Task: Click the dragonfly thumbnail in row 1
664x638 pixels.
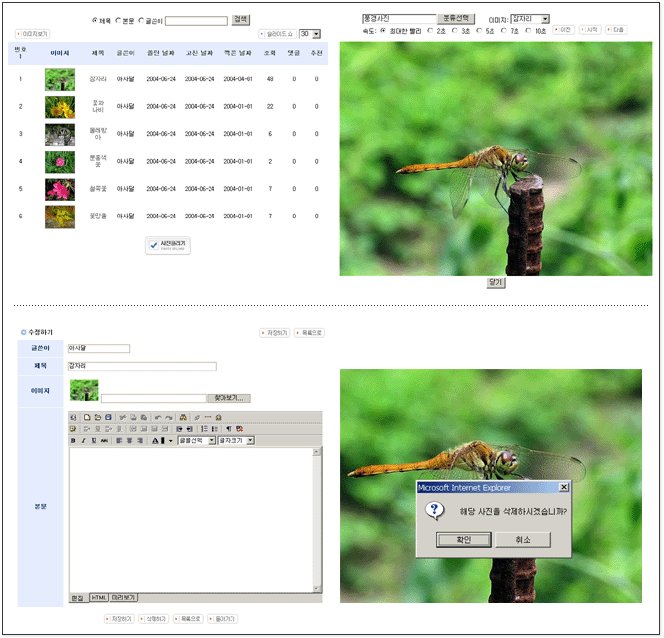Action: (x=59, y=78)
